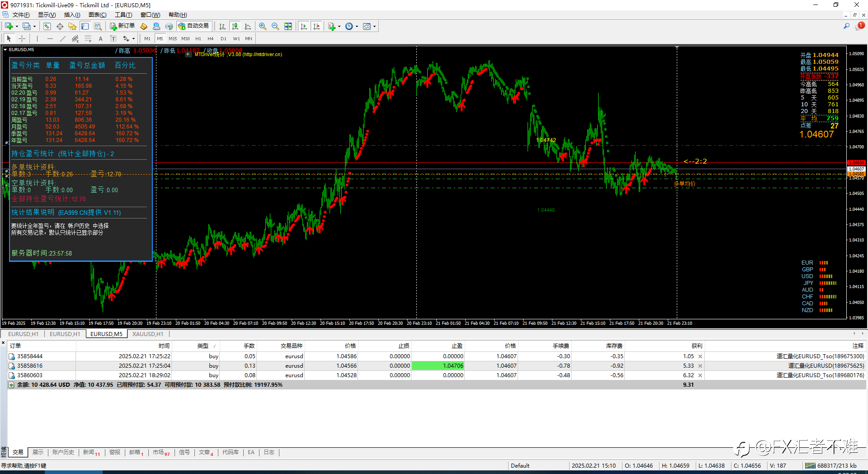Select the crosshair tool
Image resolution: width=868 pixels, height=474 pixels.
point(22,38)
